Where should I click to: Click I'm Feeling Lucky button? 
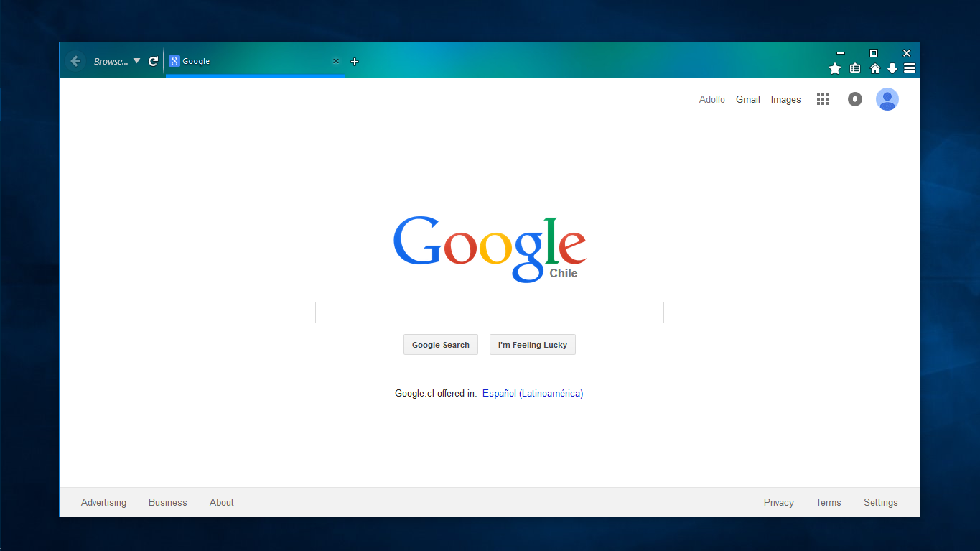coord(533,345)
